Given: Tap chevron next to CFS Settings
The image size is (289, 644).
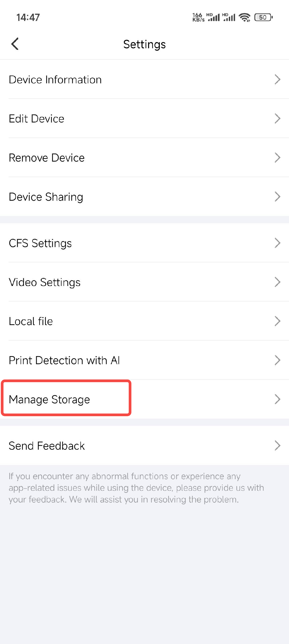Looking at the screenshot, I should tap(277, 243).
